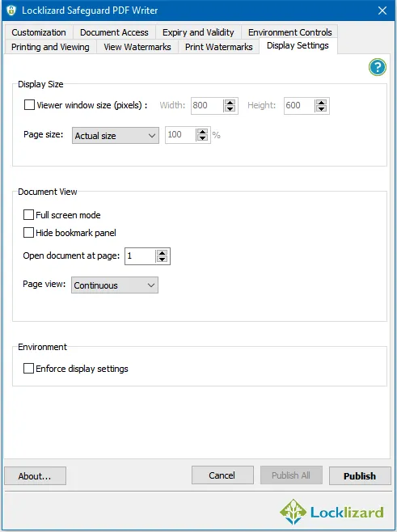397x532 pixels.
Task: Enable Viewer window size (pixels) checkbox
Action: coord(29,105)
